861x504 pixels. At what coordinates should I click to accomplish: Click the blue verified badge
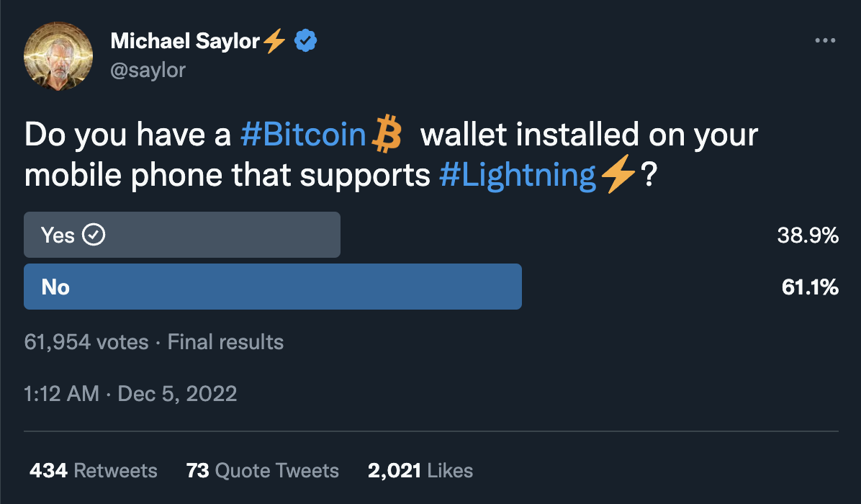click(x=307, y=42)
